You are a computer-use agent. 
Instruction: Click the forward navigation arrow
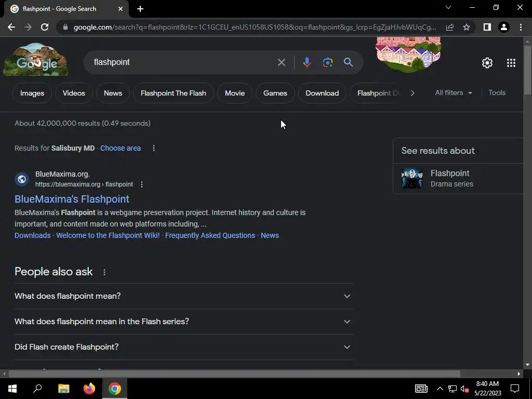coord(28,27)
